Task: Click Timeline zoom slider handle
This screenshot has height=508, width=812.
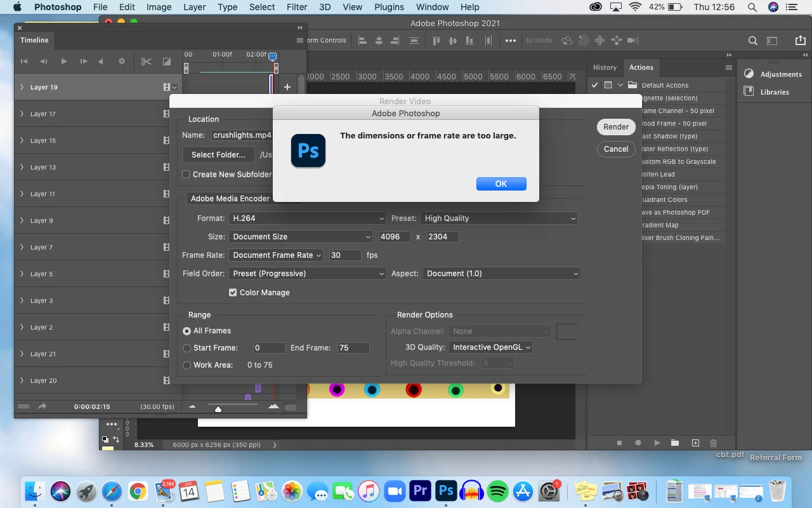Action: (218, 409)
